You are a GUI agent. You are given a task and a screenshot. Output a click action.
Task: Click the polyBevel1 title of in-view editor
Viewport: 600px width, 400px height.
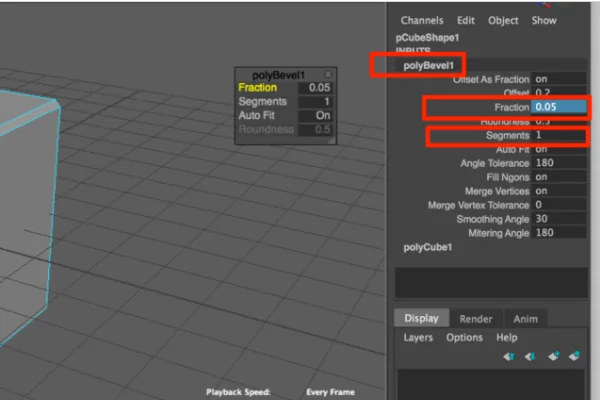coord(278,75)
